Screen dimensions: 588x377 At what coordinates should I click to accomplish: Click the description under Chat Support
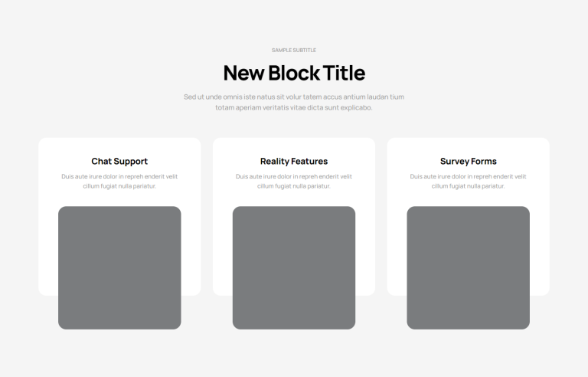[x=119, y=181]
